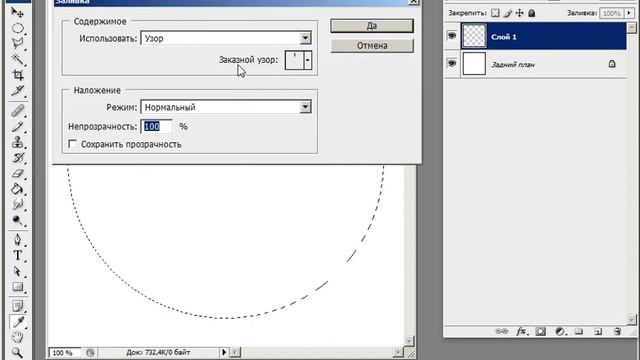The height and width of the screenshot is (360, 640).
Task: Select the Path Selection arrow tool
Action: point(17,271)
